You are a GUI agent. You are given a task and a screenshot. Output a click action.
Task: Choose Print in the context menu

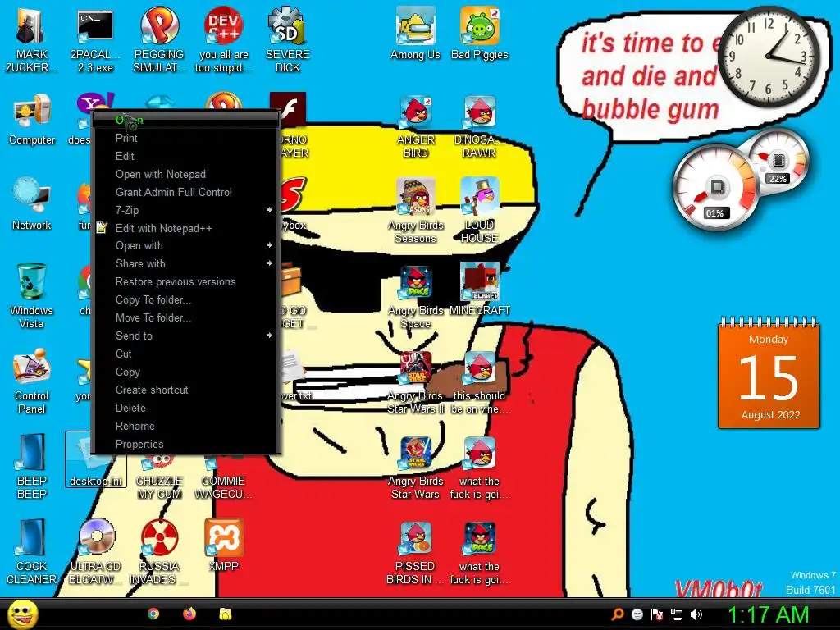click(x=185, y=138)
